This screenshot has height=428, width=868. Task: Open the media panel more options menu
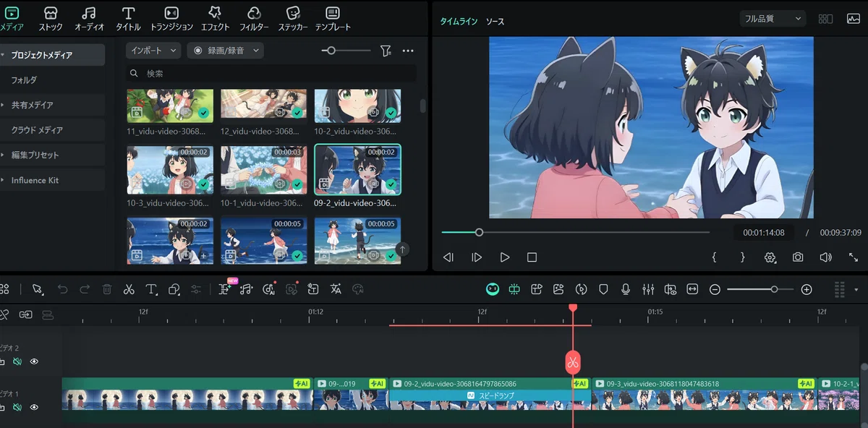coord(408,51)
